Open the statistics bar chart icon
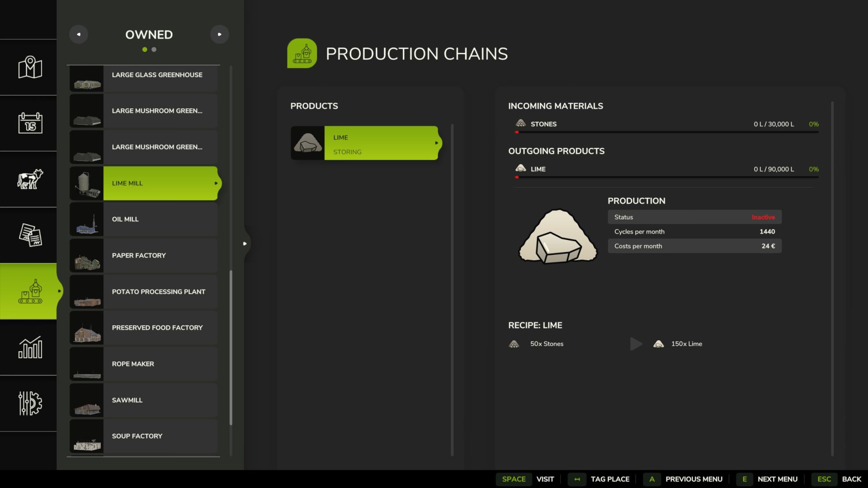Screen dimensions: 868x488 (x=30, y=347)
